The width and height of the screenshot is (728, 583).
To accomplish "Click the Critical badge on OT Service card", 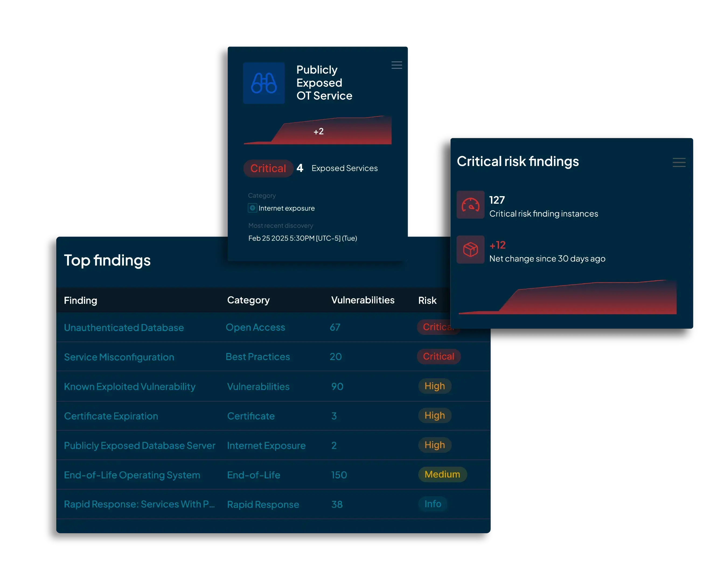I will (x=268, y=168).
